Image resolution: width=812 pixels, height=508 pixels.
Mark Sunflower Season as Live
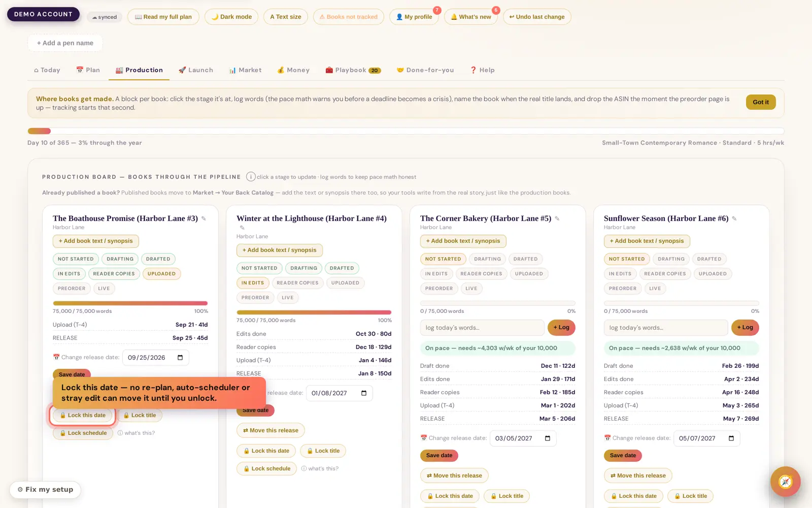point(655,289)
